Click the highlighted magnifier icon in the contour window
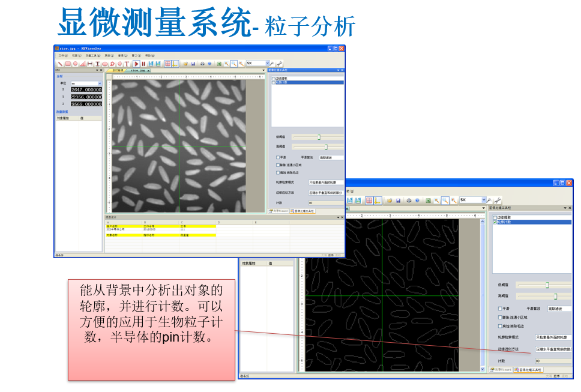581x392 pixels. (445, 201)
